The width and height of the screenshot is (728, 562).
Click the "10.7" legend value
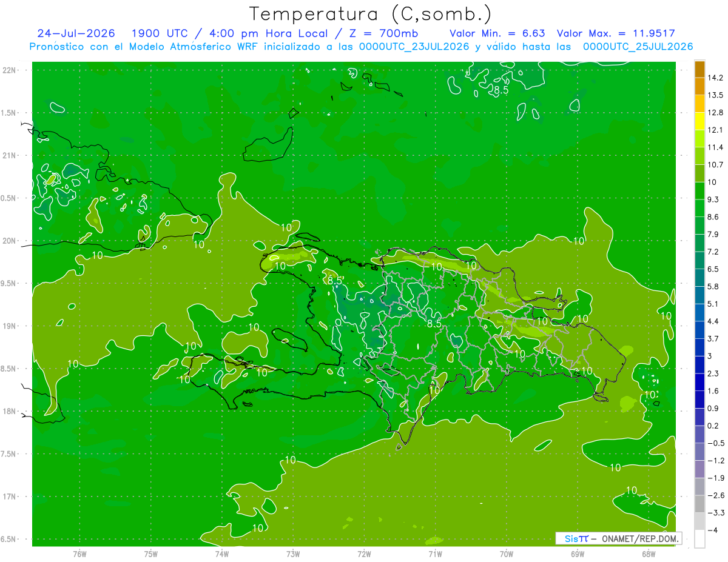(x=716, y=165)
